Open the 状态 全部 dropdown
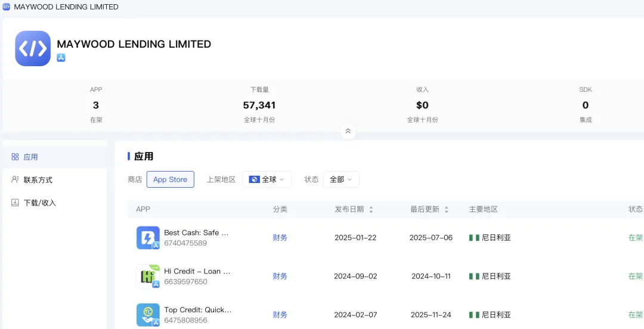 click(341, 179)
